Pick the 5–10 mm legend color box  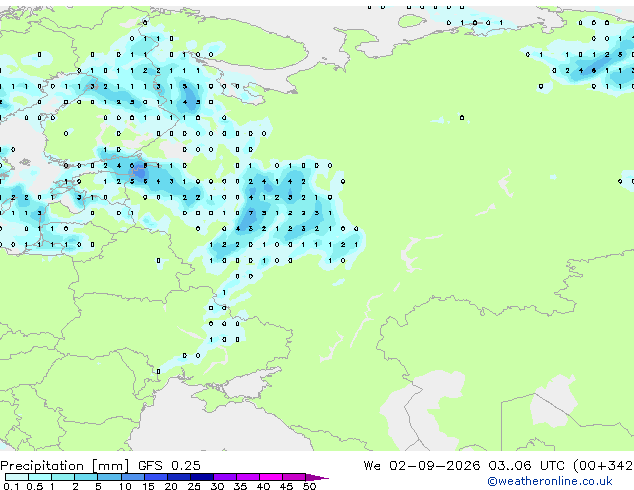[109, 477]
